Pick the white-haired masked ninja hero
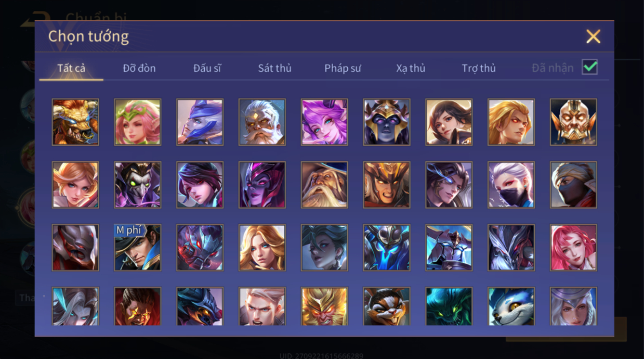Image resolution: width=644 pixels, height=359 pixels. pos(511,185)
